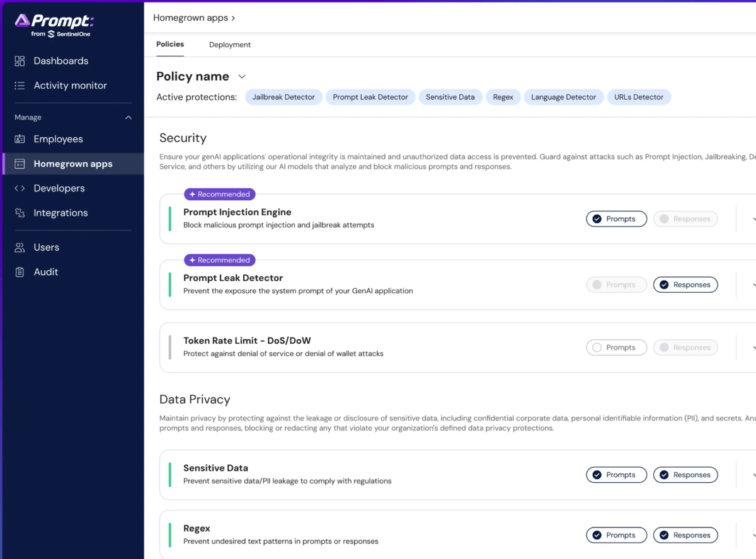Click the Language Detector chip
756x559 pixels.
(563, 97)
